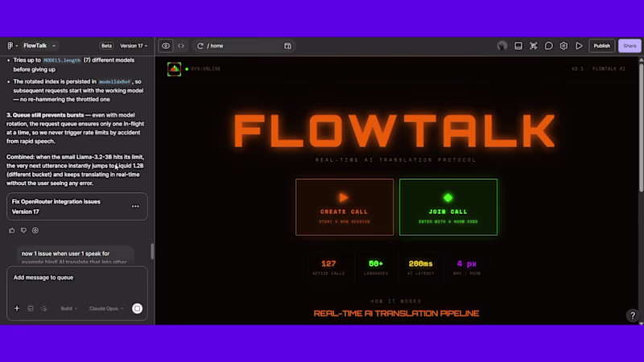Click the CREATE CALL card
The width and height of the screenshot is (644, 362).
tap(345, 207)
